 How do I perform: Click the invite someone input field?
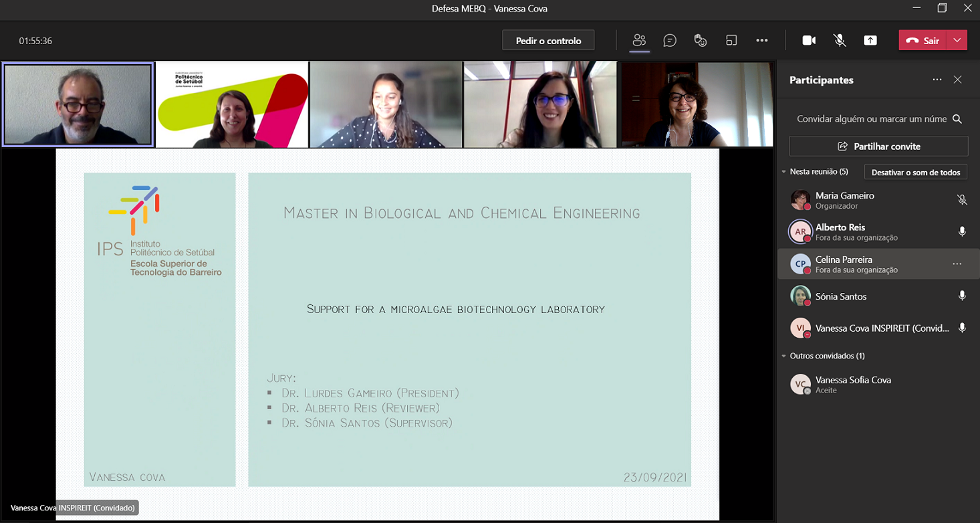tap(870, 119)
